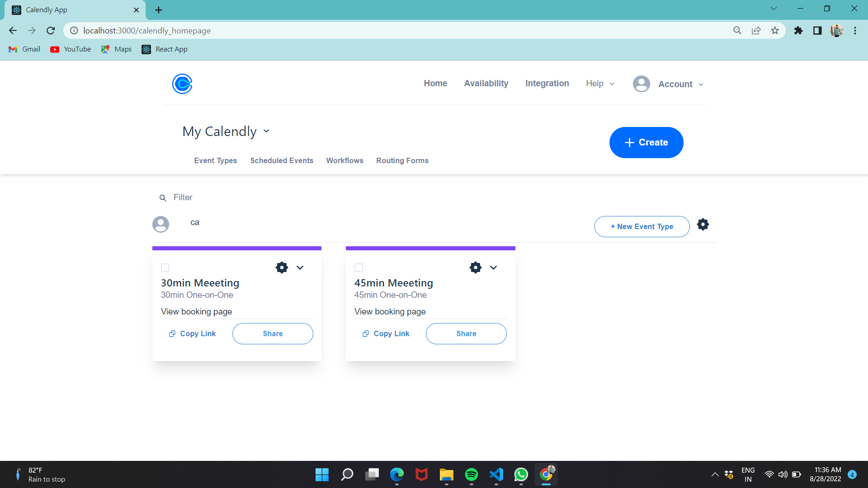
Task: Open the gear icon on 30min Meeeting card
Action: click(x=281, y=267)
